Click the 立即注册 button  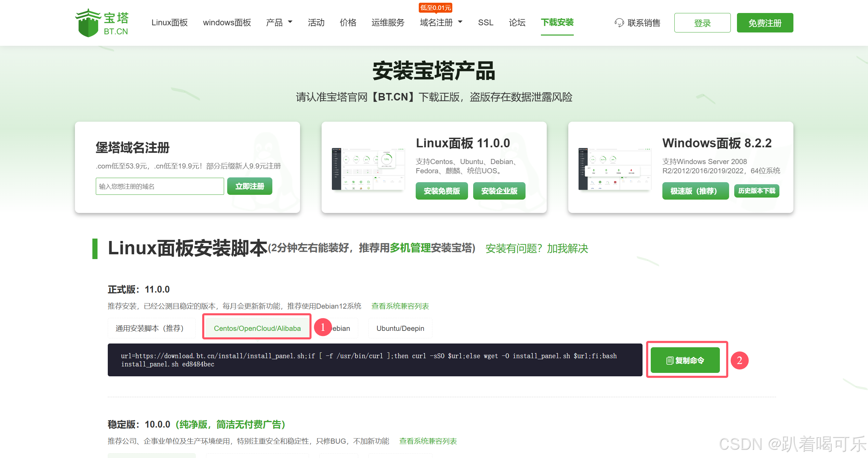coord(250,186)
